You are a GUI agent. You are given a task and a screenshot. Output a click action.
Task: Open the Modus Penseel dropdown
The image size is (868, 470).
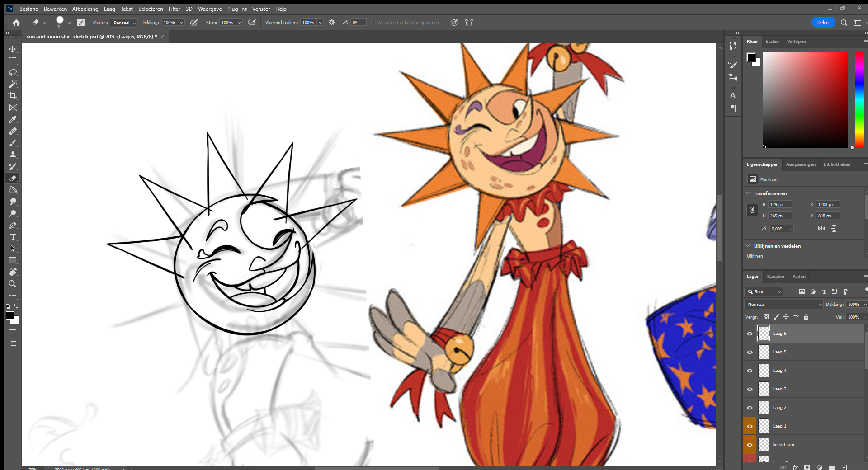[x=124, y=23]
